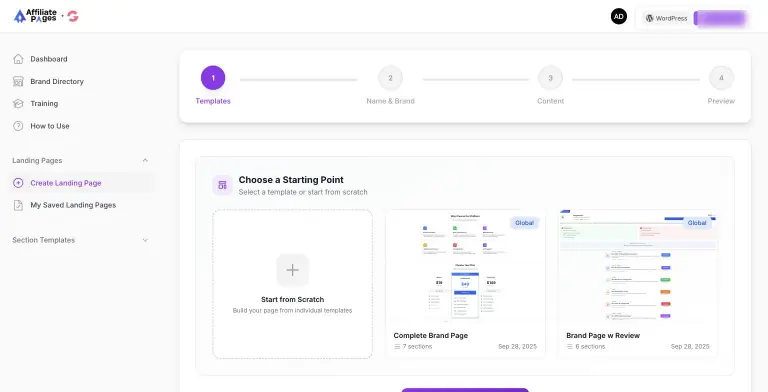Jump to step 3 circle
Screen dimensions: 768x392
pyautogui.click(x=550, y=78)
